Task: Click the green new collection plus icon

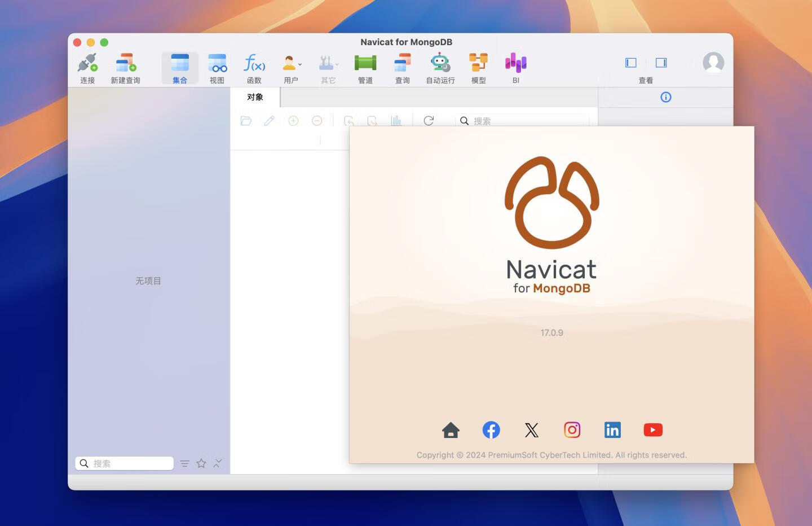Action: (x=293, y=121)
